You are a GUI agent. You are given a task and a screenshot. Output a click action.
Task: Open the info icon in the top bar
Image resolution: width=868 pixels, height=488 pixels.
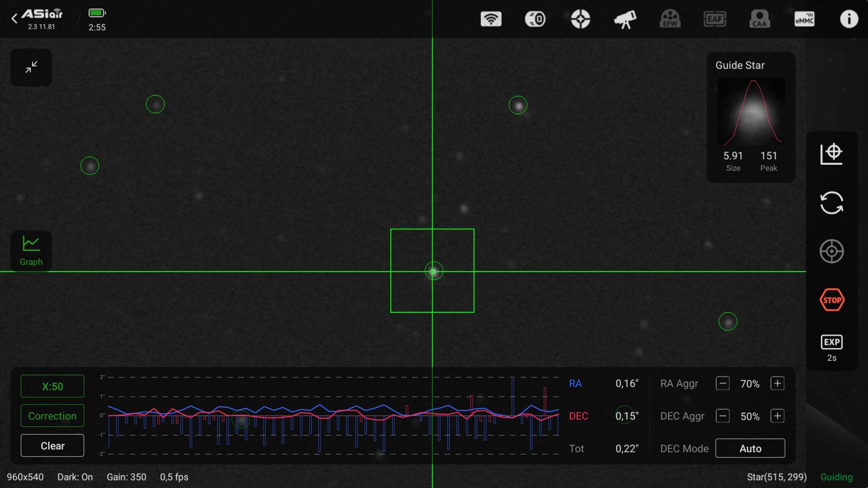[x=849, y=19]
